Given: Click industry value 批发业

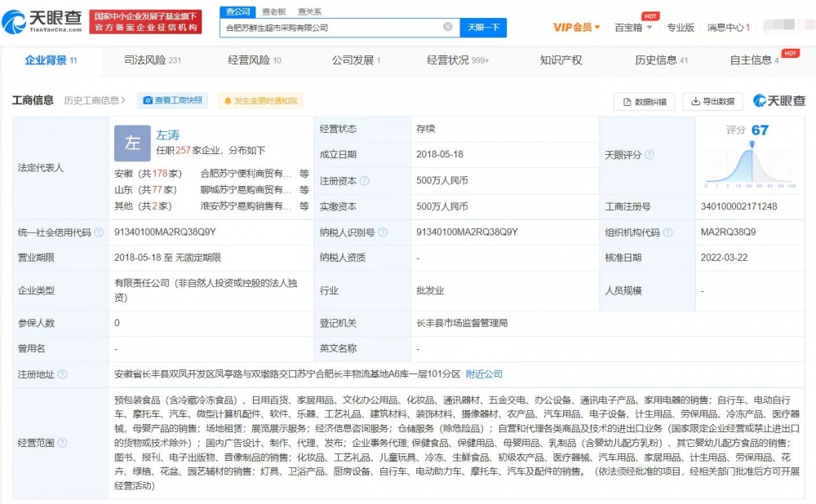Looking at the screenshot, I should [x=430, y=291].
